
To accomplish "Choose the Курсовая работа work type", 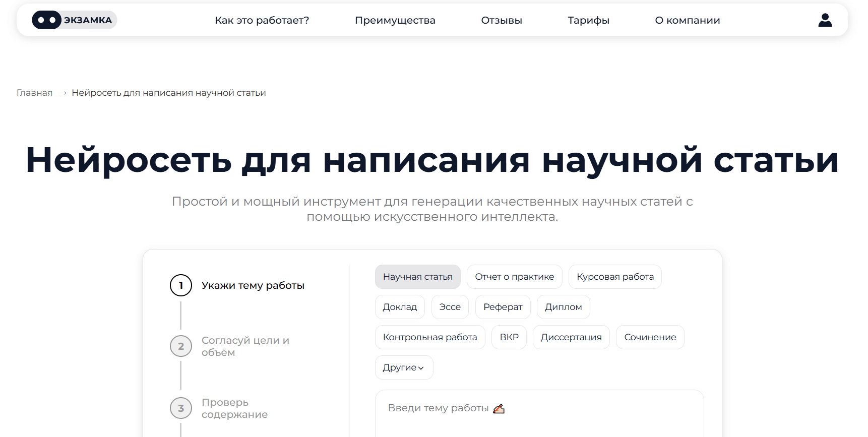I will pyautogui.click(x=614, y=277).
